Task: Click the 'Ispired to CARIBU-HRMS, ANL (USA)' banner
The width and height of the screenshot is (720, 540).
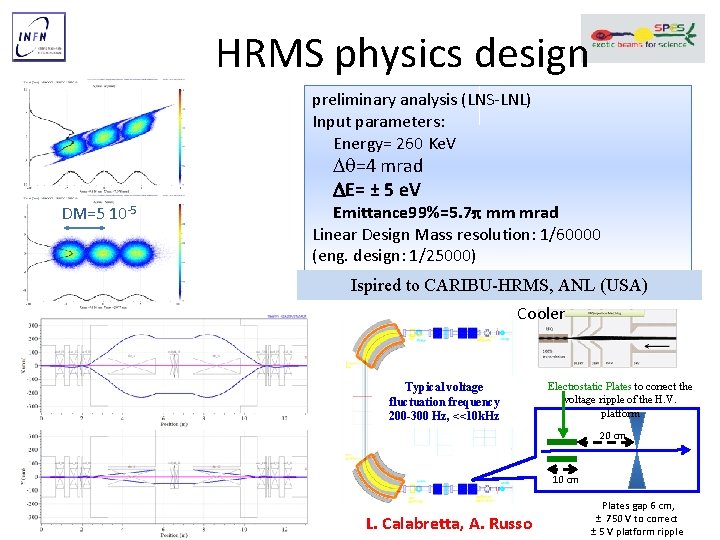Action: tap(499, 285)
